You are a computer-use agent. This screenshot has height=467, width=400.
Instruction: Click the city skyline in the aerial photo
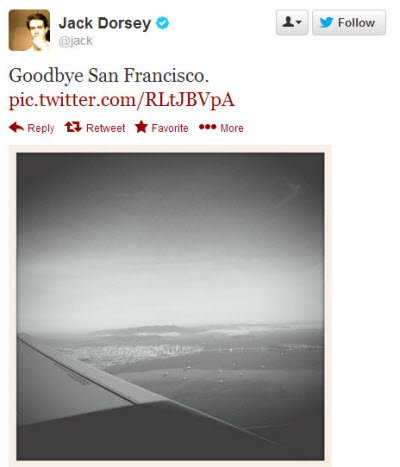tap(140, 353)
